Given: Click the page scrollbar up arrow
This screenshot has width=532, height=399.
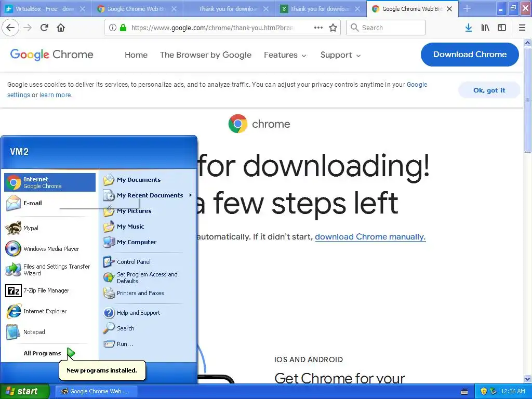Looking at the screenshot, I should point(528,43).
